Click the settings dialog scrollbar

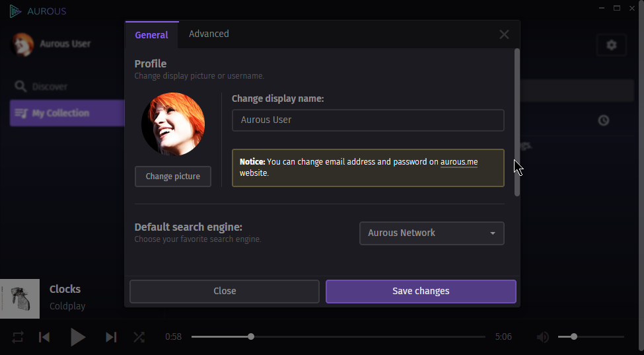[x=517, y=122]
